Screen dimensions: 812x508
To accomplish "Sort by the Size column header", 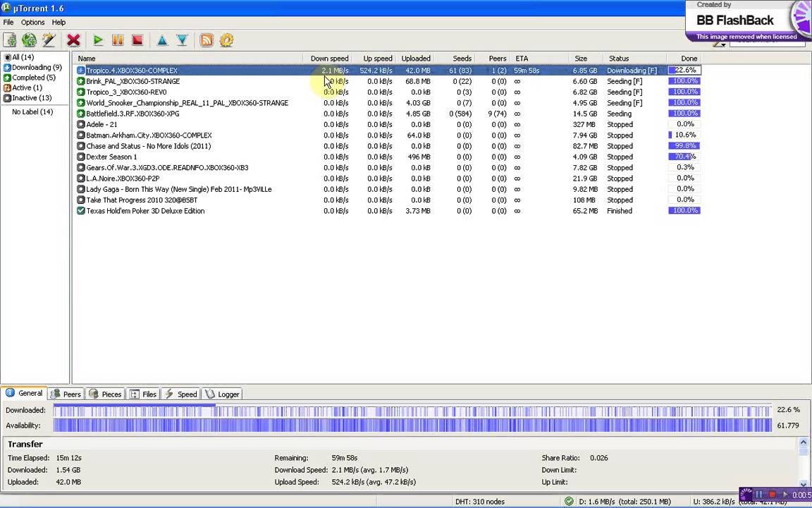I will 585,59.
